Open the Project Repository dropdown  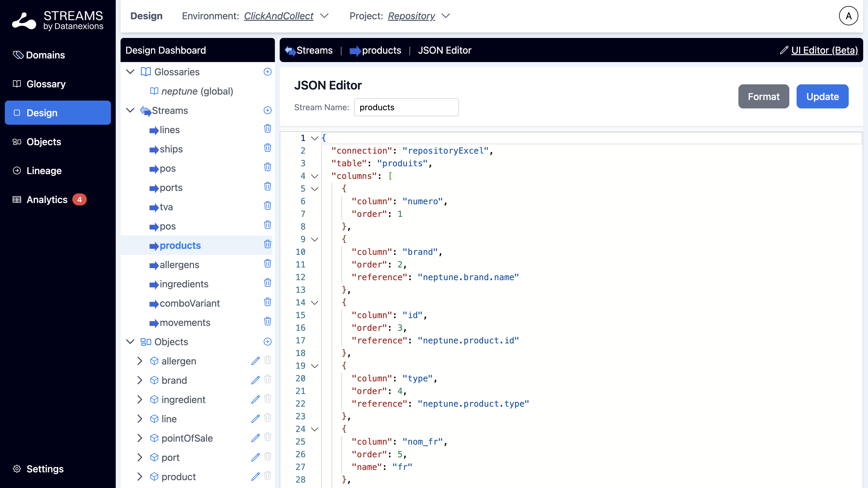(x=445, y=16)
